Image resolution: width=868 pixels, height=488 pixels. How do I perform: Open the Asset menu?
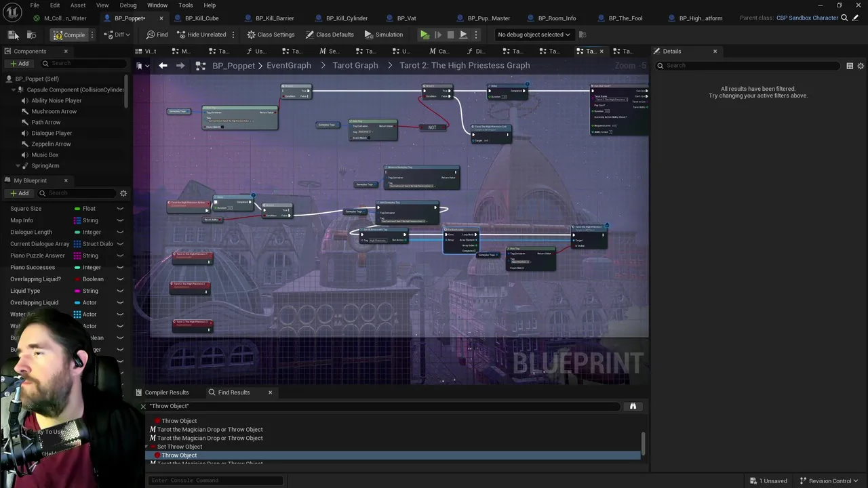click(x=78, y=5)
